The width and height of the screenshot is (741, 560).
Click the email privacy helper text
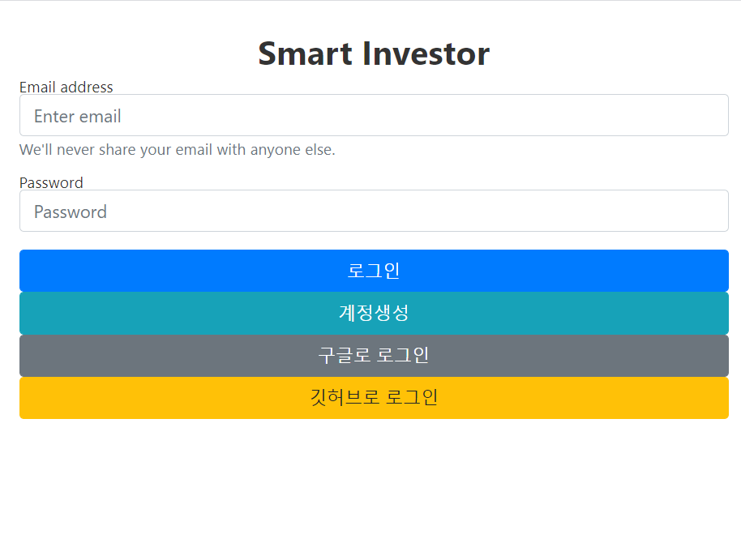[x=177, y=149]
